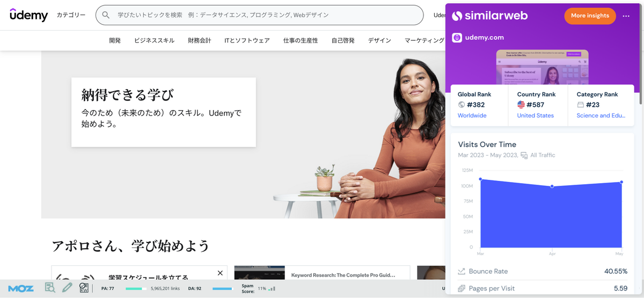Select the 仕事の生産性 category tab
Viewport: 644px width, 298px height.
tap(301, 40)
